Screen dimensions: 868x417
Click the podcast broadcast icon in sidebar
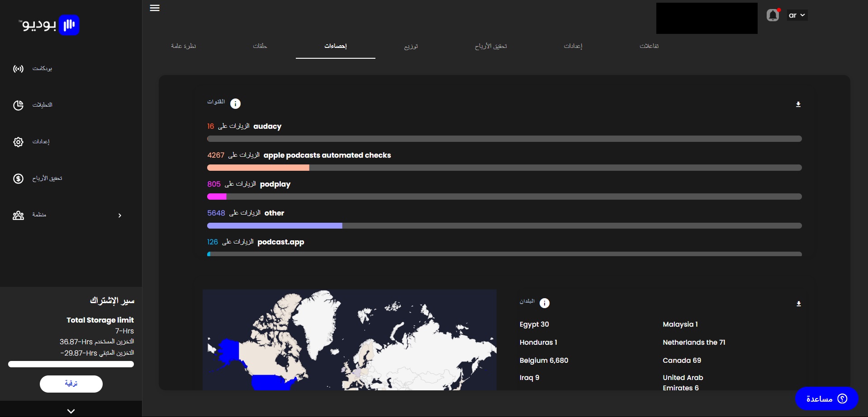click(18, 69)
